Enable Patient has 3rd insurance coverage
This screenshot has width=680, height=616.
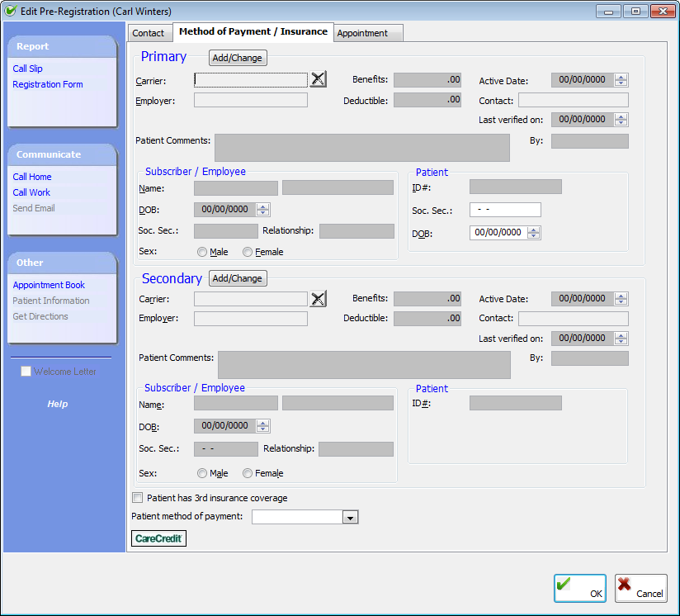click(138, 498)
